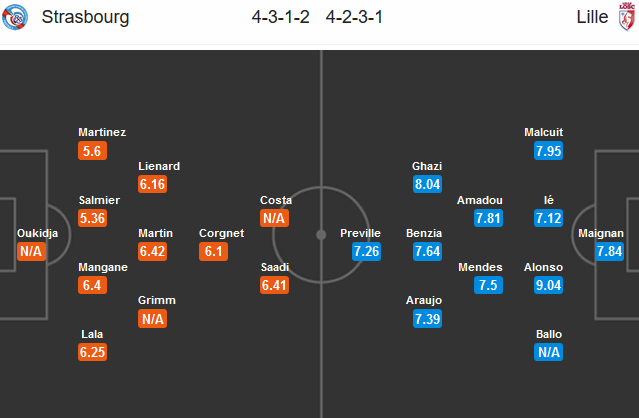Click Martinez's 5.6 rating badge
Screen dimensions: 639x418
point(92,150)
